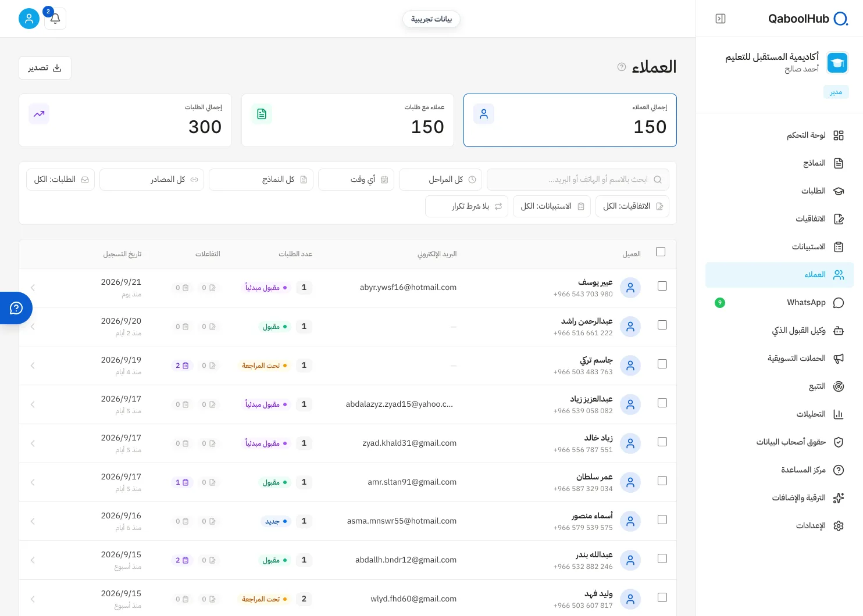Viewport: 863px width, 616px height.
Task: Open الاستبيانات: الكل surveys filter
Action: (x=552, y=206)
